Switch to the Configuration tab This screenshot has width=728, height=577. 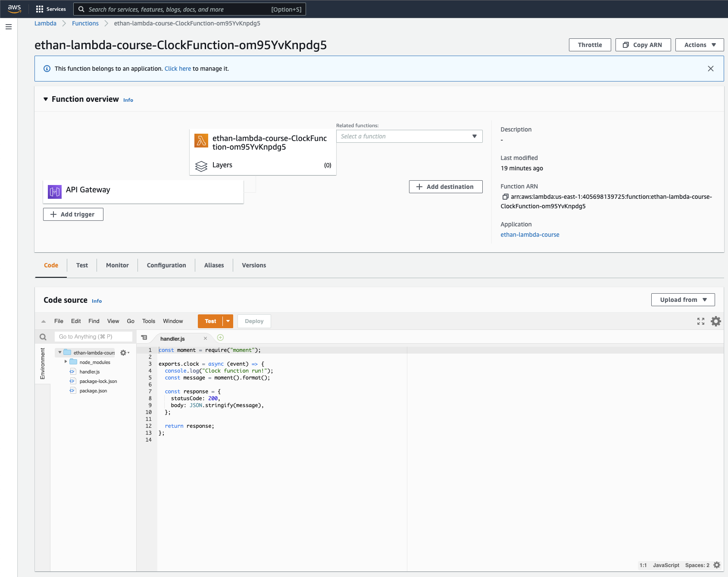point(166,265)
